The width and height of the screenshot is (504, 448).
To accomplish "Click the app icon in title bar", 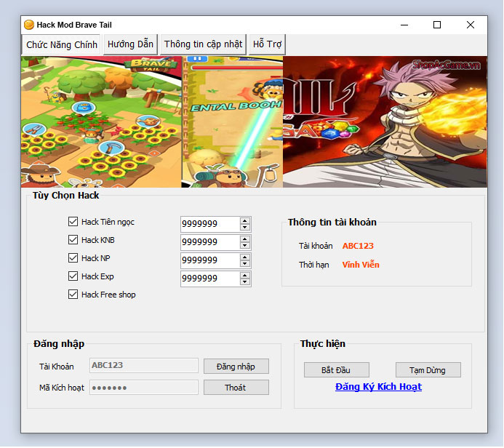I will (29, 25).
